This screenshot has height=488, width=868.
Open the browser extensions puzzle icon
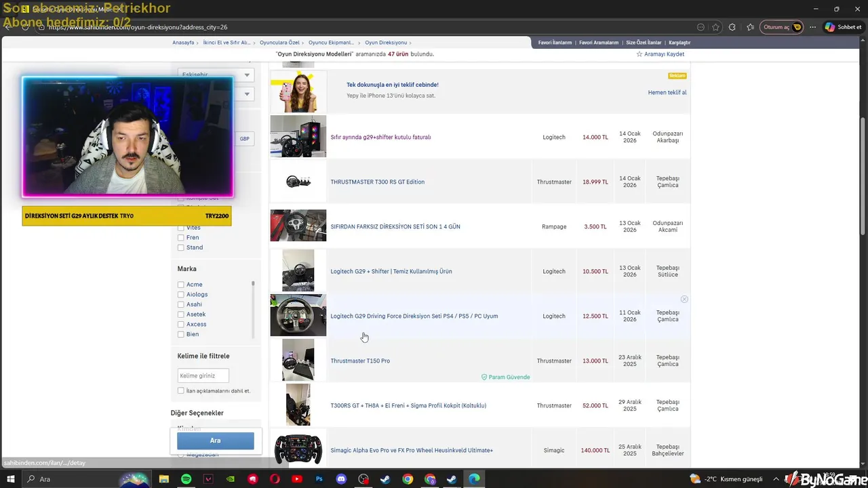click(x=732, y=27)
